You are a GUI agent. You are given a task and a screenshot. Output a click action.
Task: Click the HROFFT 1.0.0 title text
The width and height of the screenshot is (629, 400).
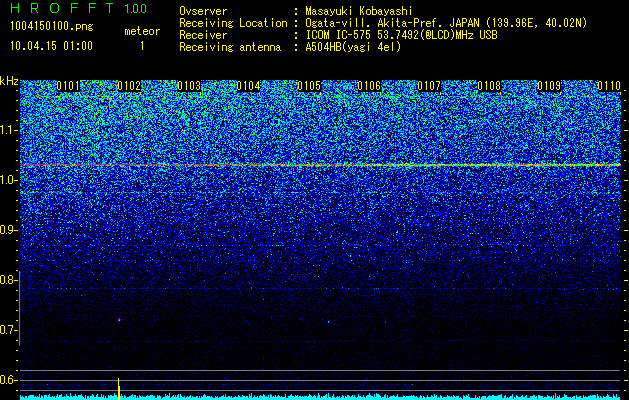(78, 8)
